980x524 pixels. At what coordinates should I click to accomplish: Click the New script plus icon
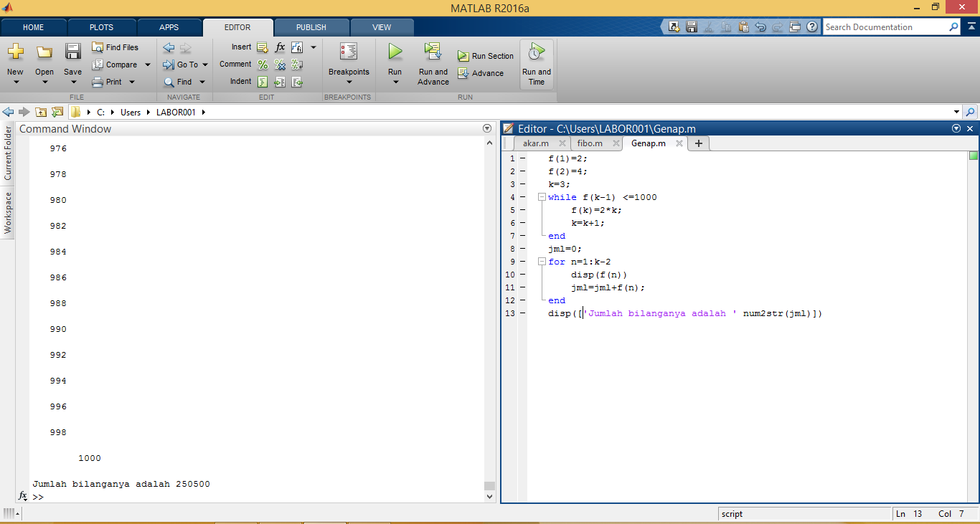pos(15,52)
